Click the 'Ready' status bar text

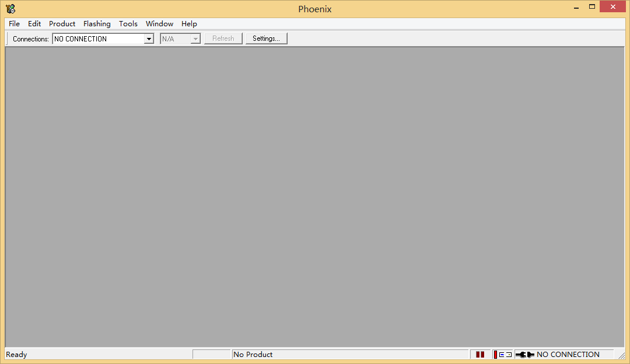click(16, 354)
